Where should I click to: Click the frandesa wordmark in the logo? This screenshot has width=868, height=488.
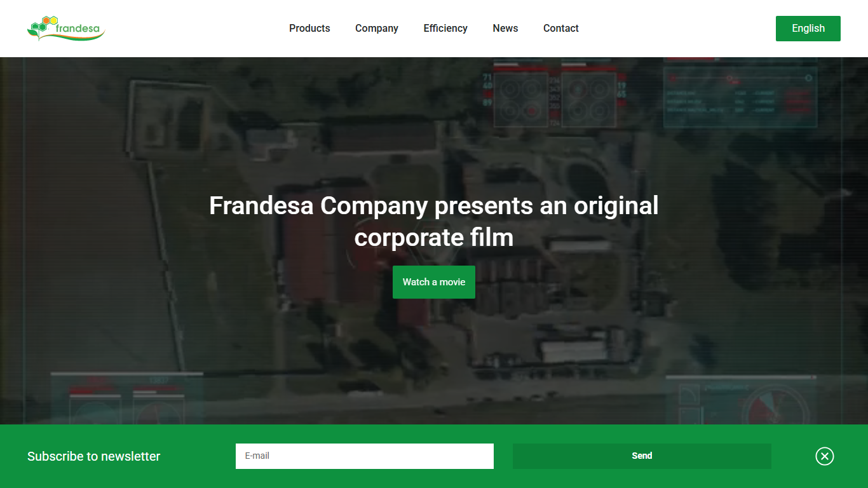tap(79, 29)
